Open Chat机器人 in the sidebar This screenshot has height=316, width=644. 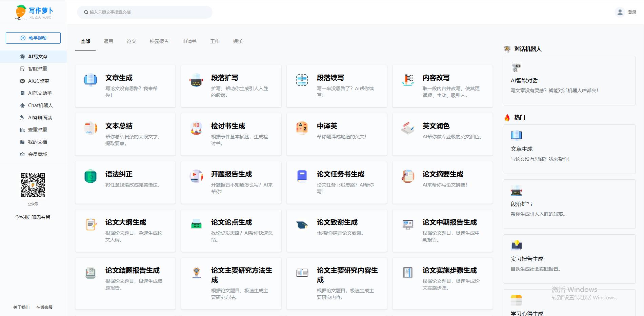40,105
